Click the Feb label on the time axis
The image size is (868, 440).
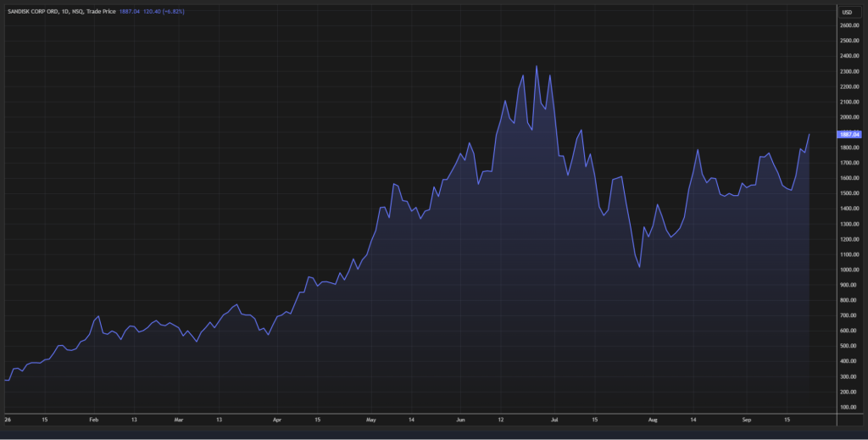point(93,420)
